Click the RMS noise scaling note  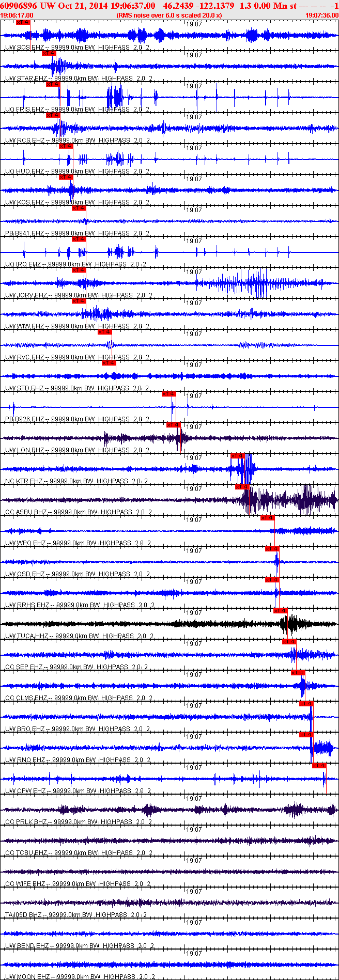coord(169,15)
